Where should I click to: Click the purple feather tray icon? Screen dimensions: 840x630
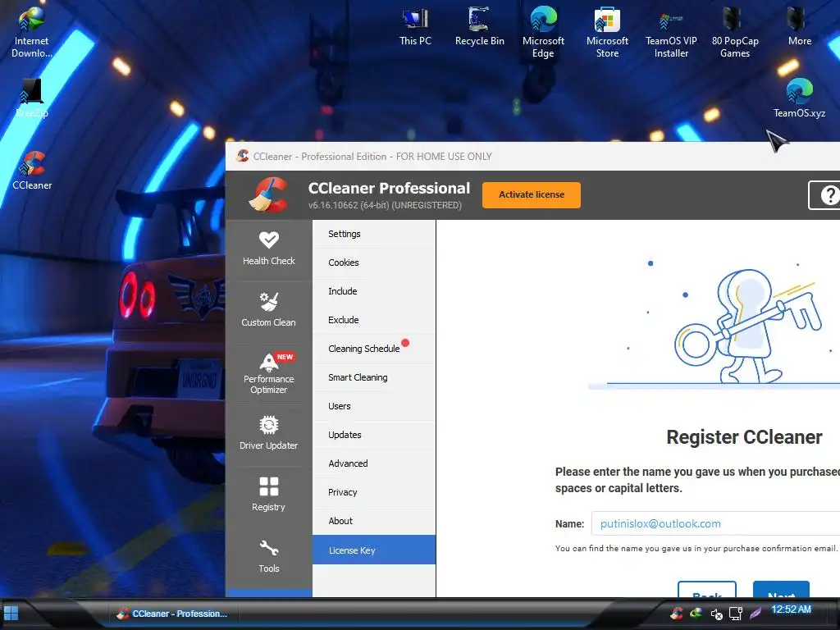[756, 613]
